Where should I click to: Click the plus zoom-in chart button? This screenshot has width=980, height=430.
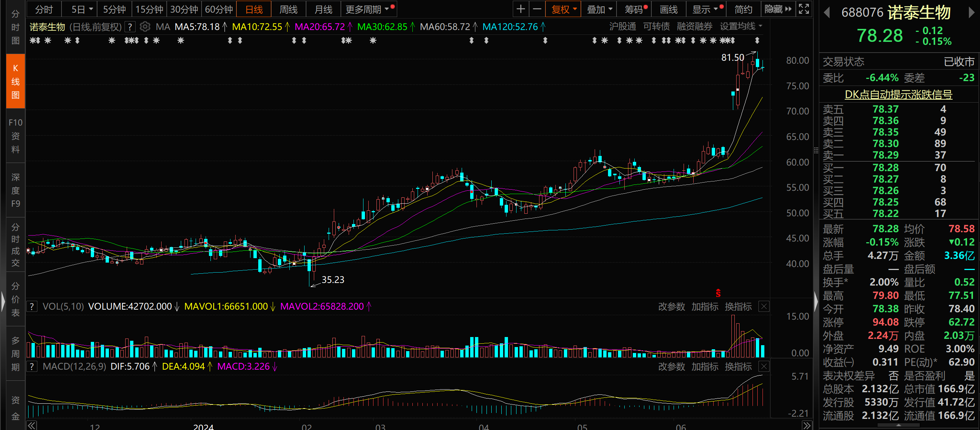tap(521, 9)
